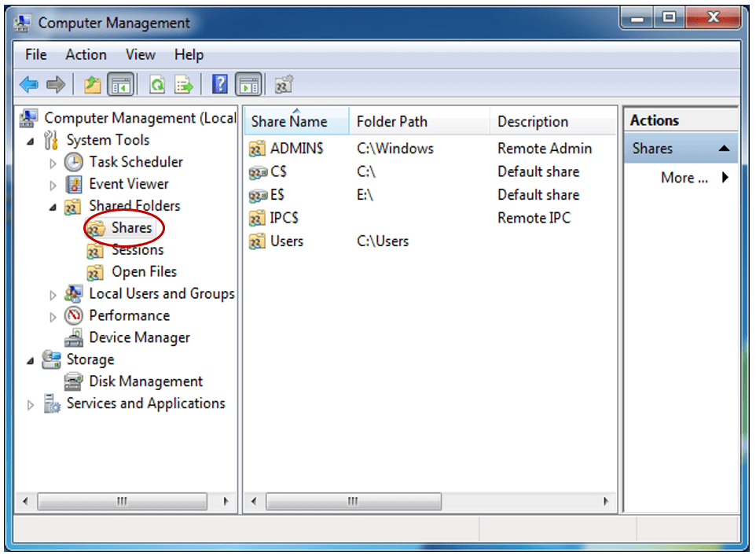Toggle Show/Hide Console Tree toolbar button
Viewport: 756px width, 556px height.
(x=120, y=85)
